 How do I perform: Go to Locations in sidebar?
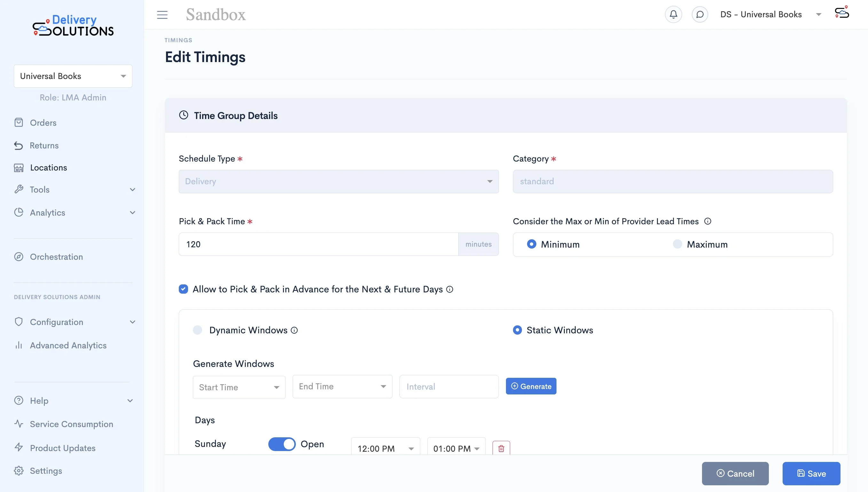point(49,168)
